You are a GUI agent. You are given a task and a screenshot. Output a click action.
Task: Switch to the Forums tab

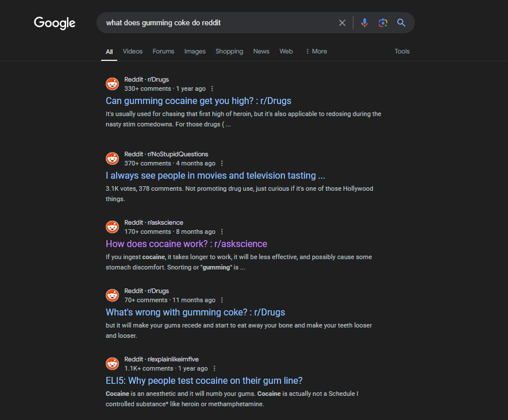click(163, 52)
